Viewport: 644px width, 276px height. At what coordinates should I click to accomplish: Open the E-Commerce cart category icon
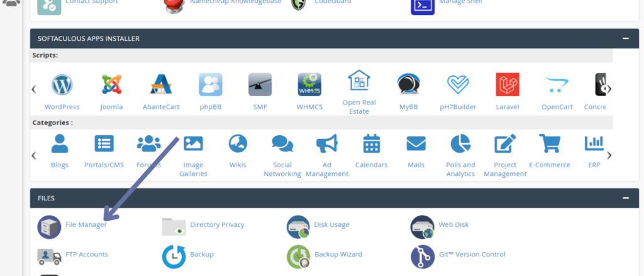coord(550,144)
